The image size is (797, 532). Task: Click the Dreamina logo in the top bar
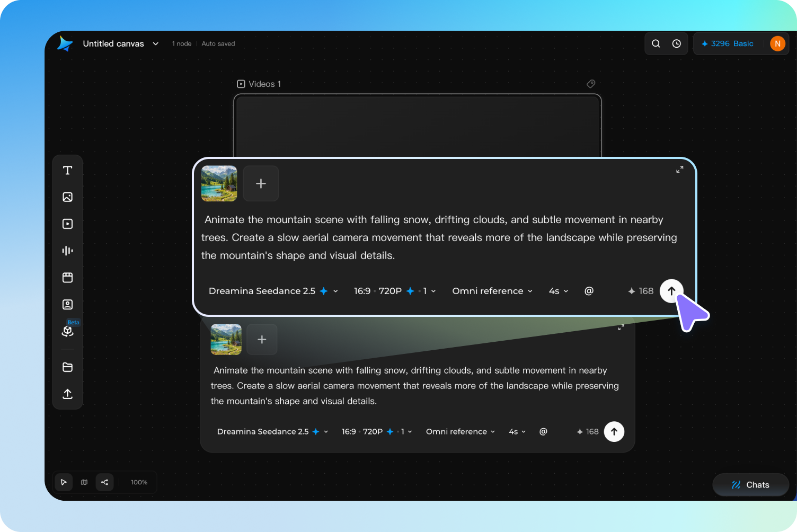pyautogui.click(x=65, y=43)
